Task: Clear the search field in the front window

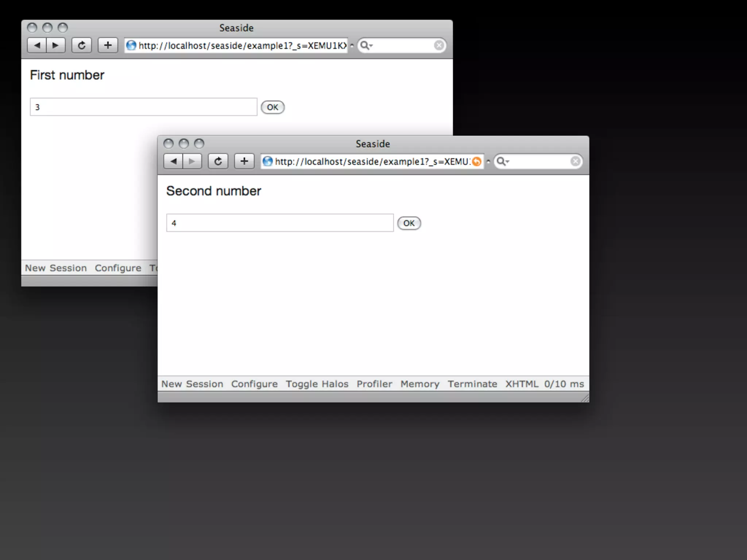Action: tap(575, 162)
